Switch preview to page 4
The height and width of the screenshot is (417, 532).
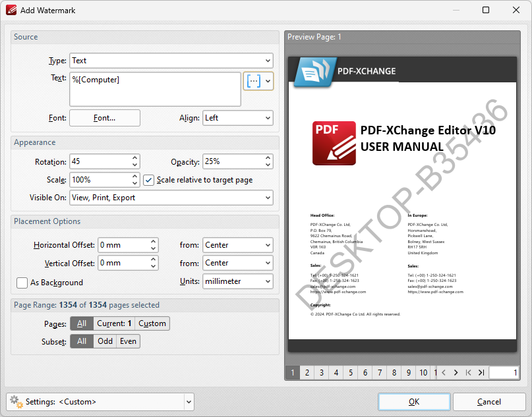coord(336,373)
